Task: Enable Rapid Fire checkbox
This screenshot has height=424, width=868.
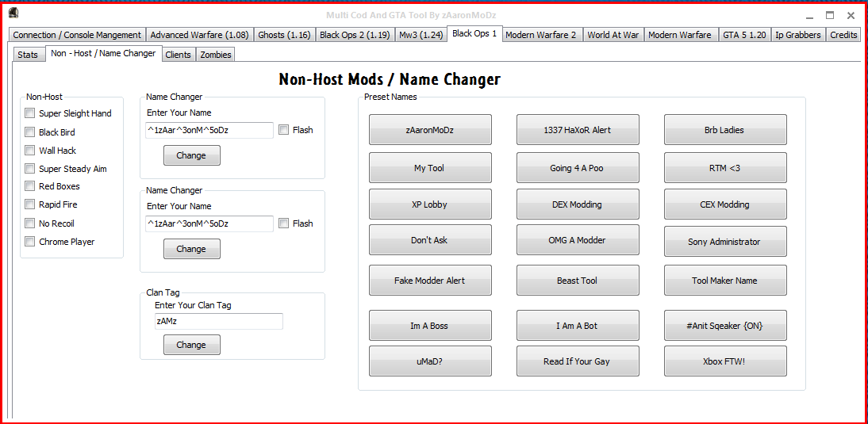Action: (x=30, y=204)
